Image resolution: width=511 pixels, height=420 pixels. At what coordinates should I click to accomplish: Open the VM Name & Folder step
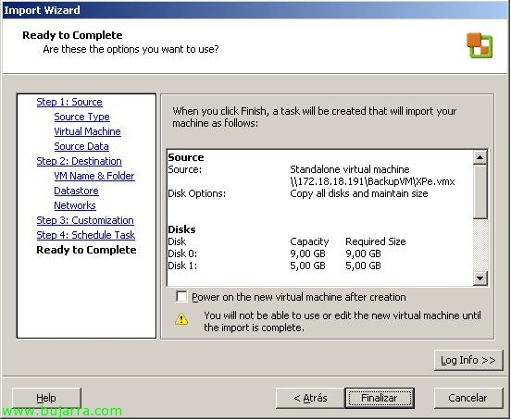coord(94,176)
